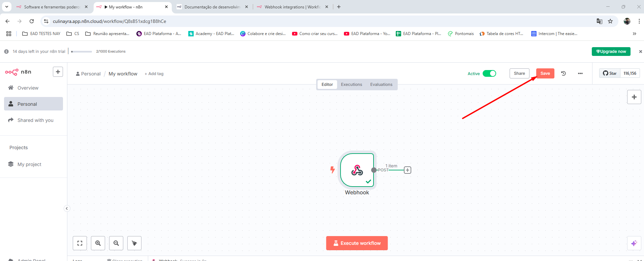This screenshot has width=644, height=261.
Task: Open the translate page icon
Action: [600, 21]
